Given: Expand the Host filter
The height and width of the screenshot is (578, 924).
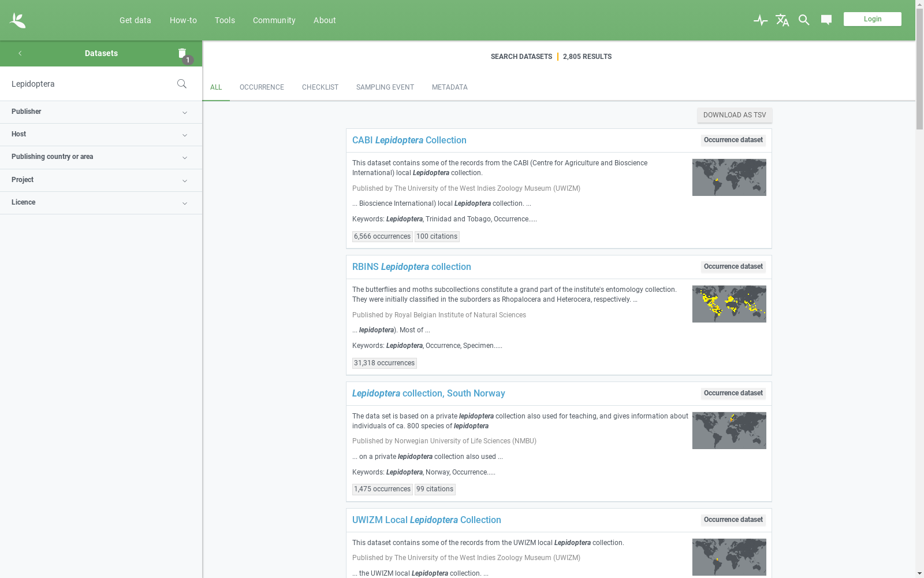Looking at the screenshot, I should click(101, 135).
